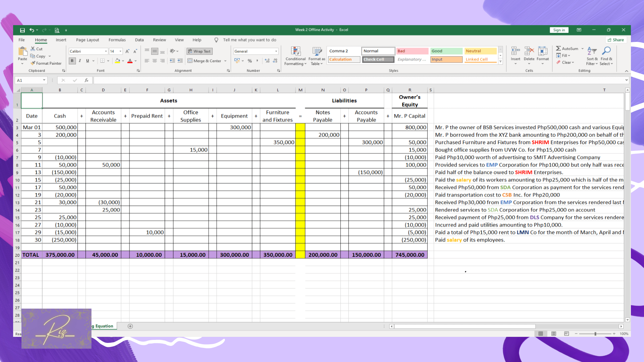Expand the AutoSum dropdown arrow

click(583, 49)
